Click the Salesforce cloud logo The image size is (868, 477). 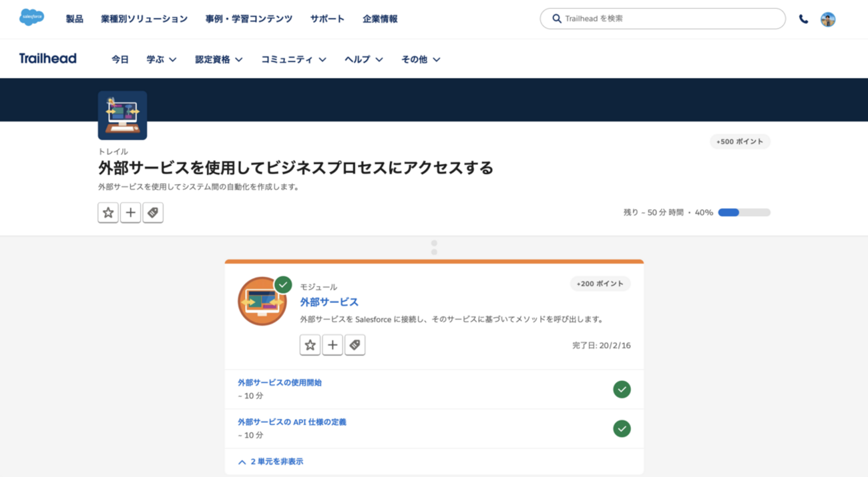(32, 18)
